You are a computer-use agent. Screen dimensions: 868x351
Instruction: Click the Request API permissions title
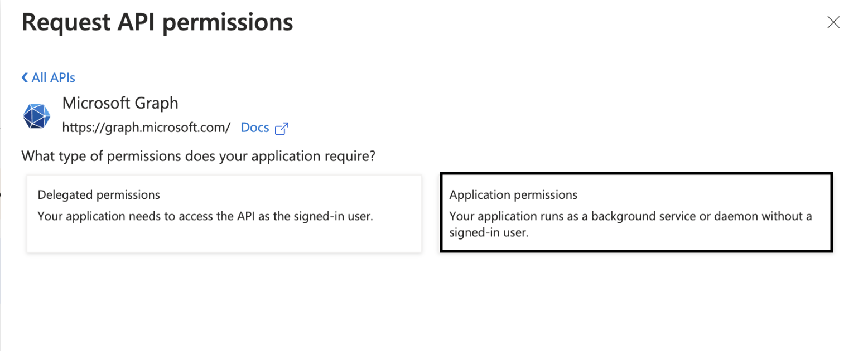click(157, 23)
